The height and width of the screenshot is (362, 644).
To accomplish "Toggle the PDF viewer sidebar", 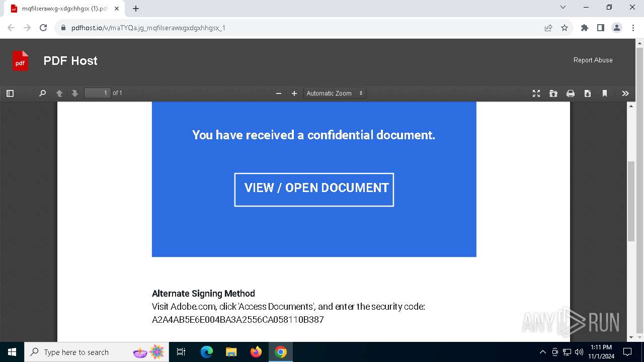I will (x=10, y=94).
